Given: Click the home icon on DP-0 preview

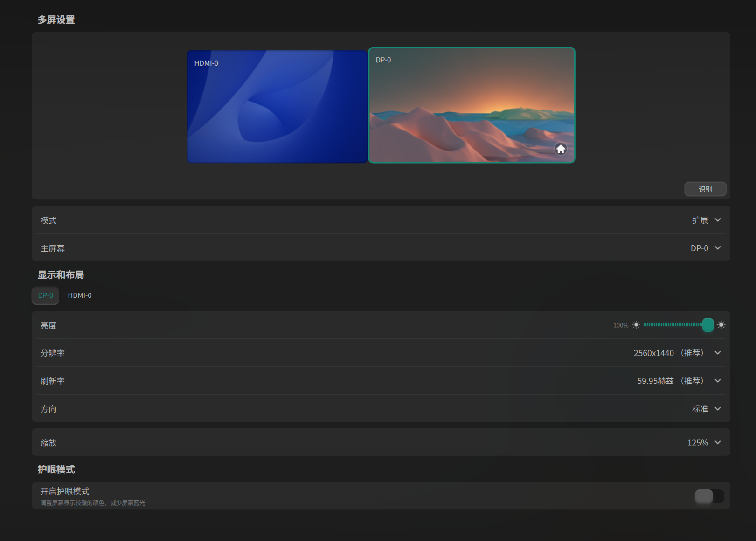Looking at the screenshot, I should click(x=561, y=149).
